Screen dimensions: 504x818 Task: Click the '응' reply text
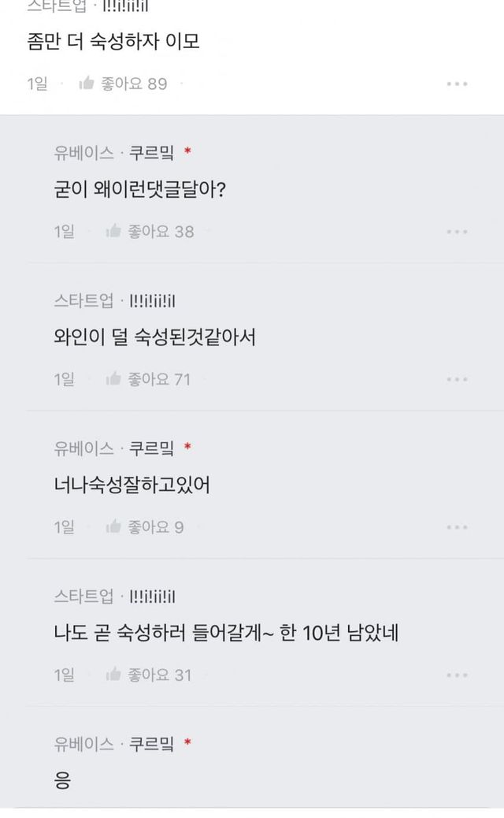(x=63, y=781)
